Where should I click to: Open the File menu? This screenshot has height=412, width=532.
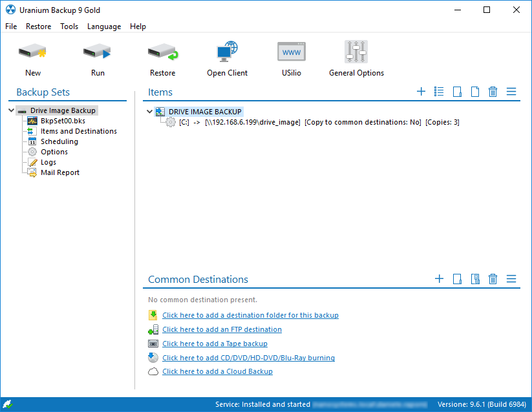(x=11, y=26)
